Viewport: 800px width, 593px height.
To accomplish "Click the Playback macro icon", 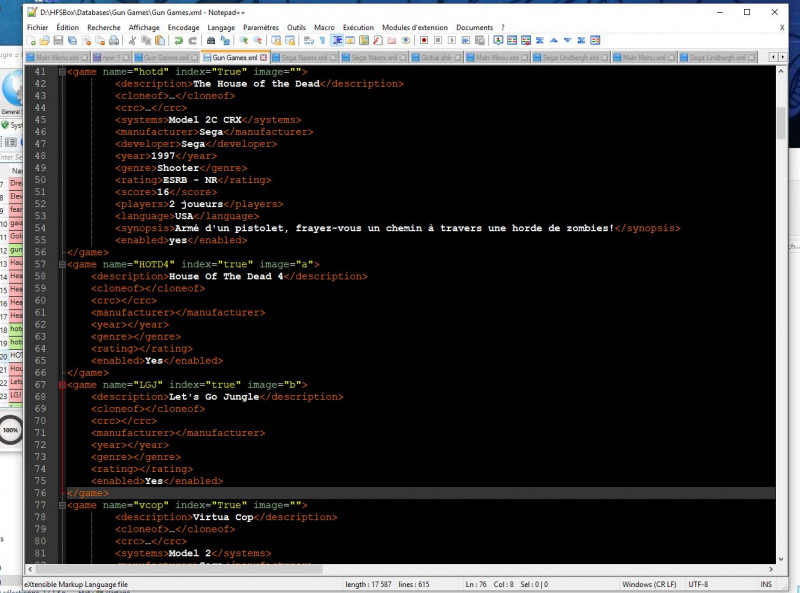I will pos(452,40).
